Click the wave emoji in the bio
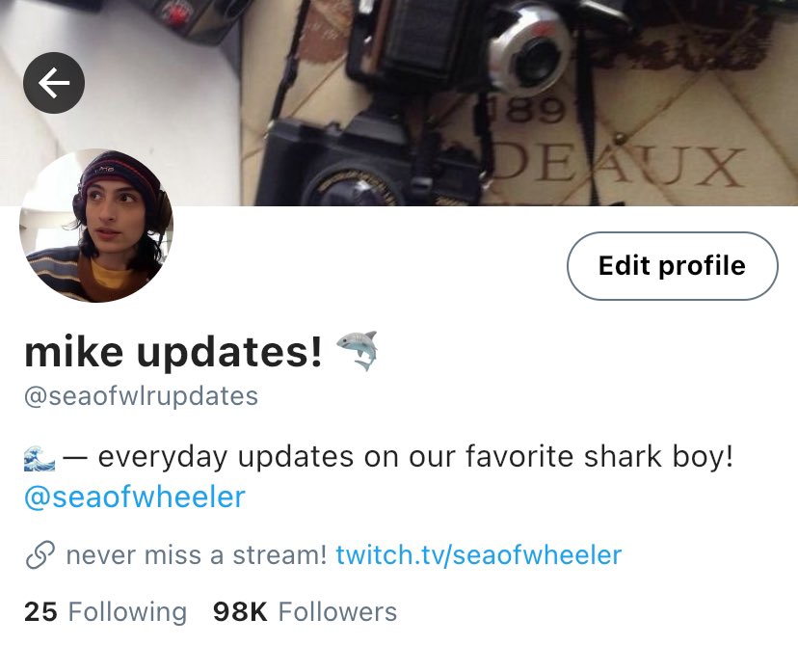 coord(40,458)
